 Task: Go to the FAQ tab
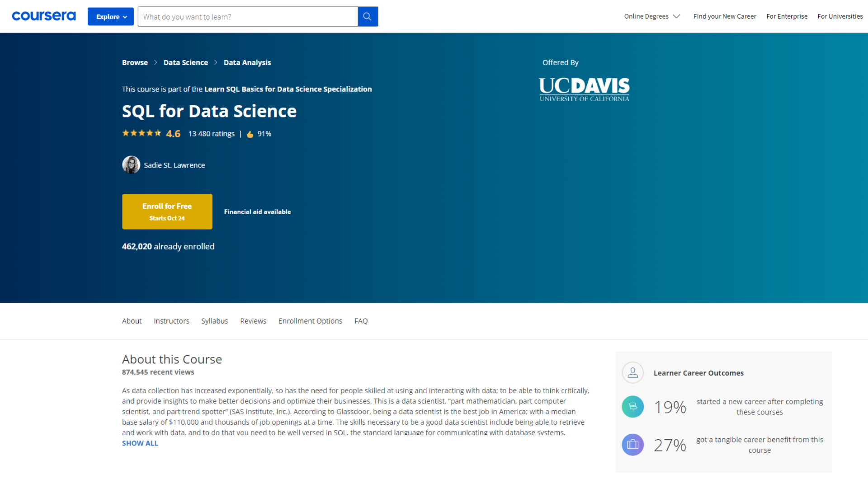pos(361,321)
